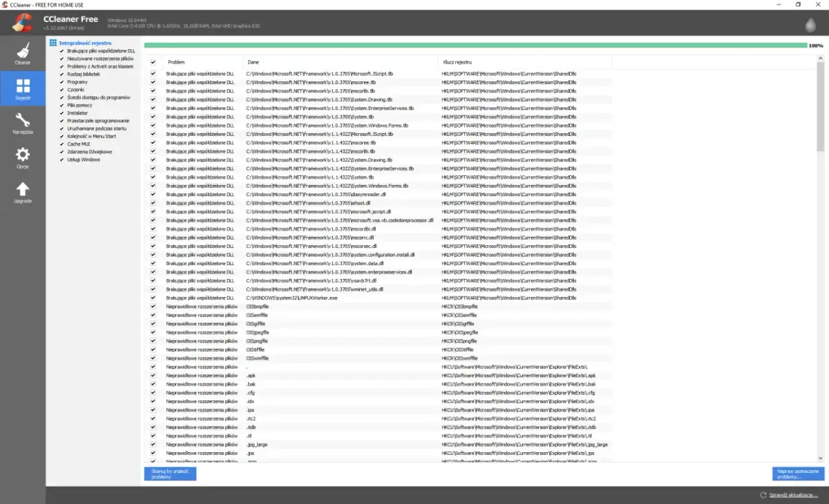Click the cleaning brush graphic top right
The width and height of the screenshot is (829, 504).
click(x=810, y=23)
